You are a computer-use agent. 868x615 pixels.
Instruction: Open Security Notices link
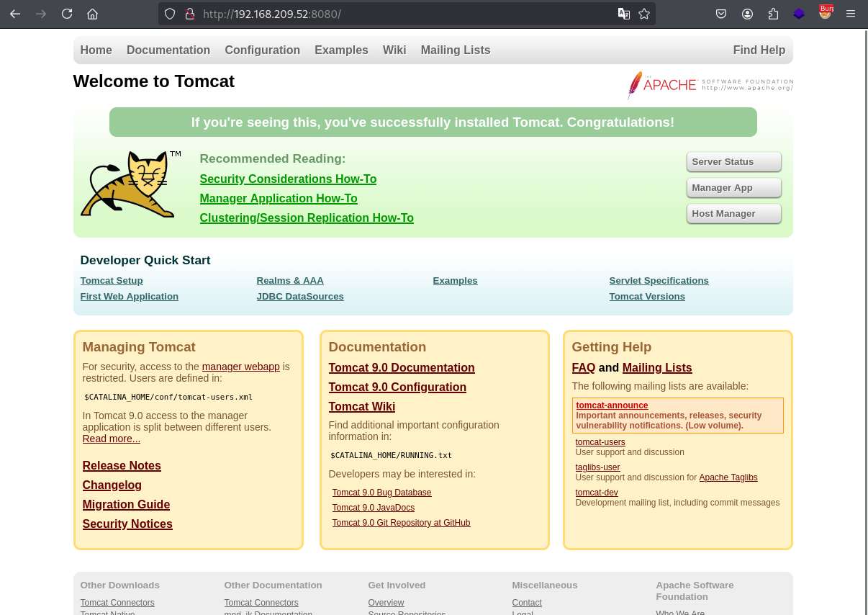tap(127, 524)
